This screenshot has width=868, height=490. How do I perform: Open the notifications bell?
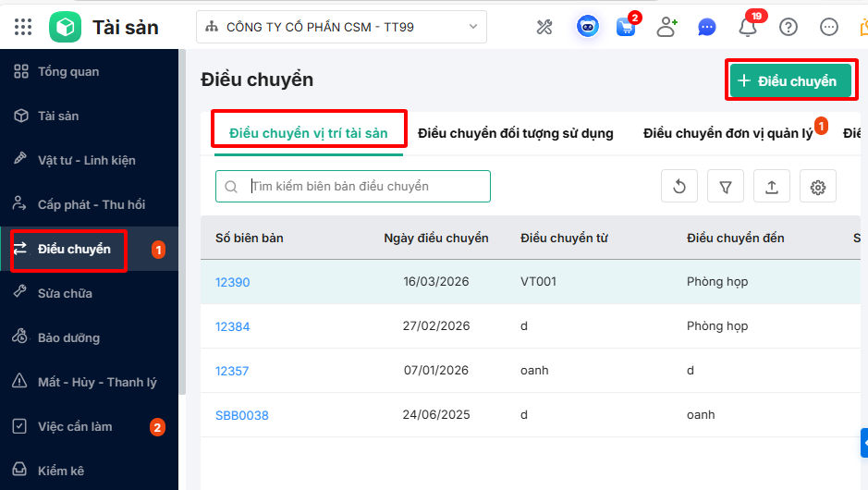tap(748, 27)
